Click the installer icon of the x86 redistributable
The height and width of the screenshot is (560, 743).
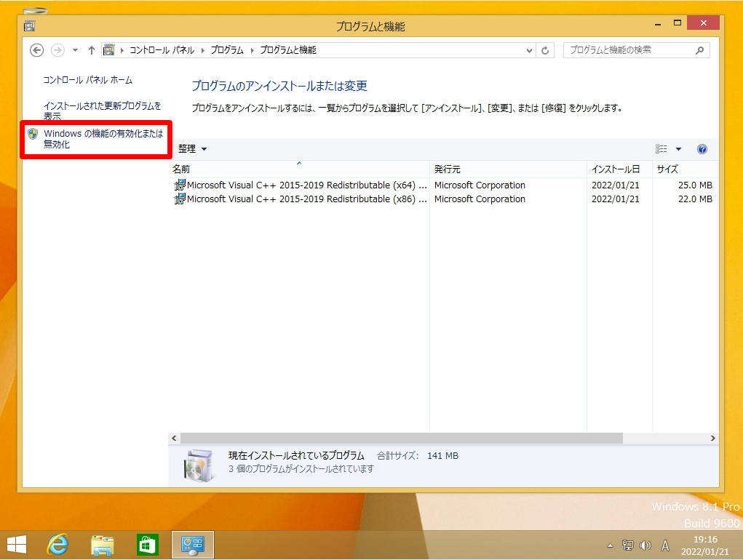180,199
